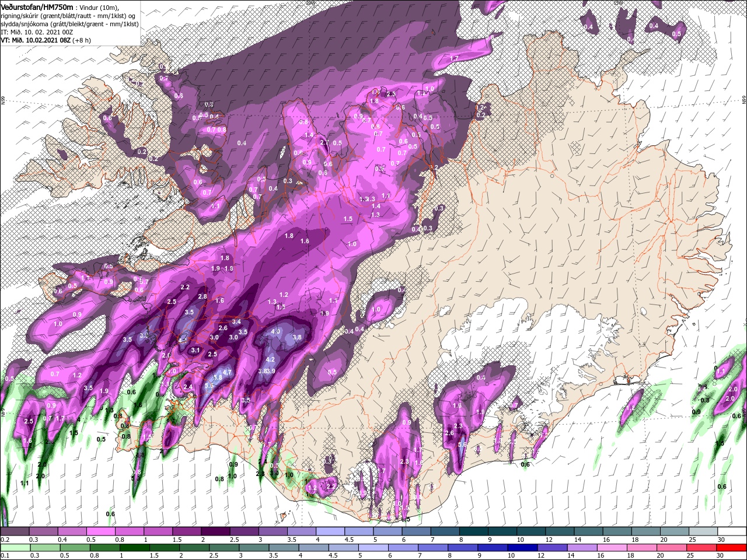
Task: Click the lavender swatch between 4 and 4.5, top row
Action: [330, 531]
